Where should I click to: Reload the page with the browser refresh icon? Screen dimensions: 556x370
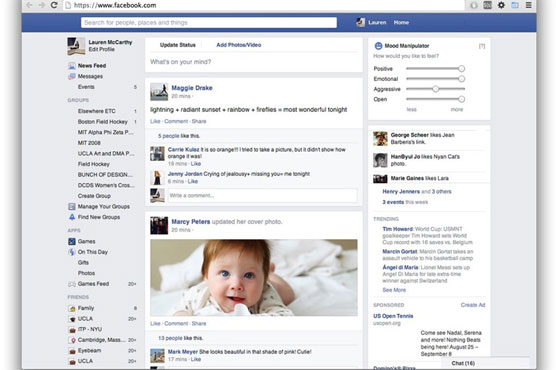54,5
